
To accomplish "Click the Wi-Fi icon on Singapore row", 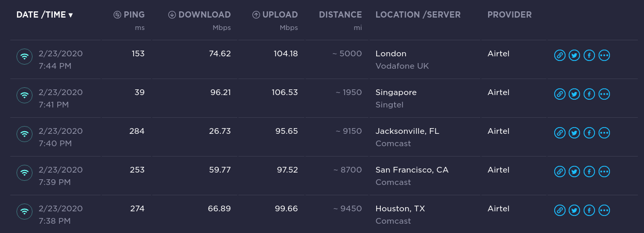I will 24,95.
